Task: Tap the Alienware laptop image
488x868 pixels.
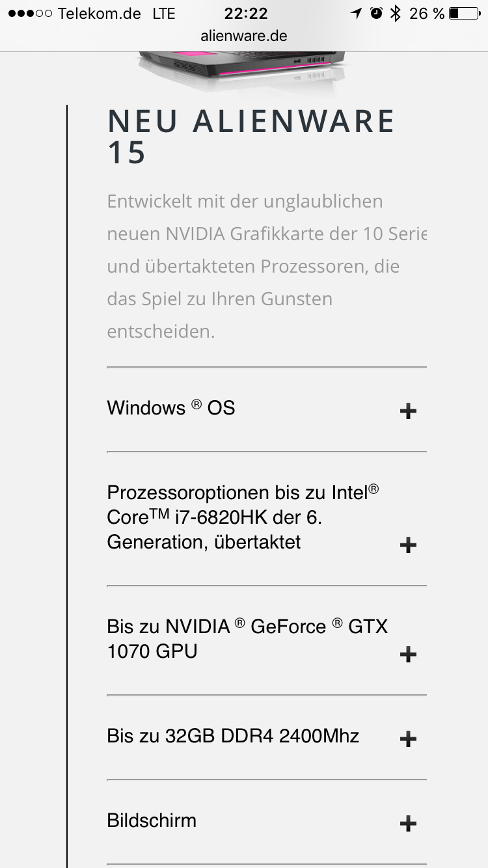Action: (241, 65)
